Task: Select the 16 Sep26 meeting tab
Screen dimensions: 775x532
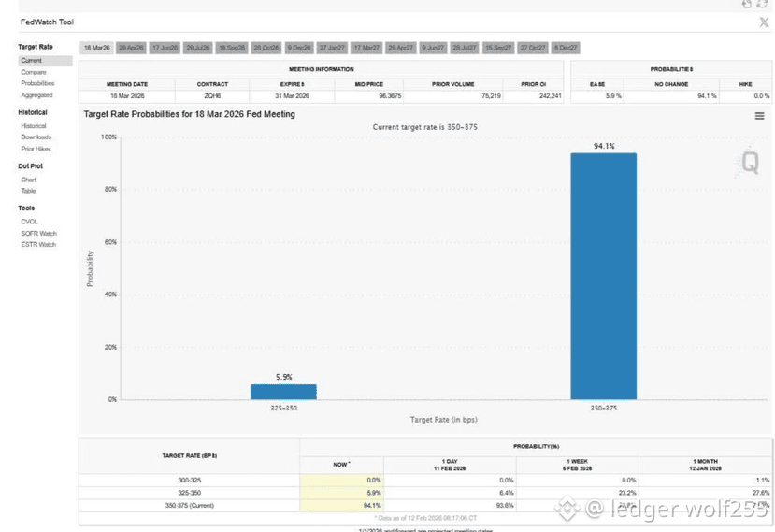Action: point(232,48)
